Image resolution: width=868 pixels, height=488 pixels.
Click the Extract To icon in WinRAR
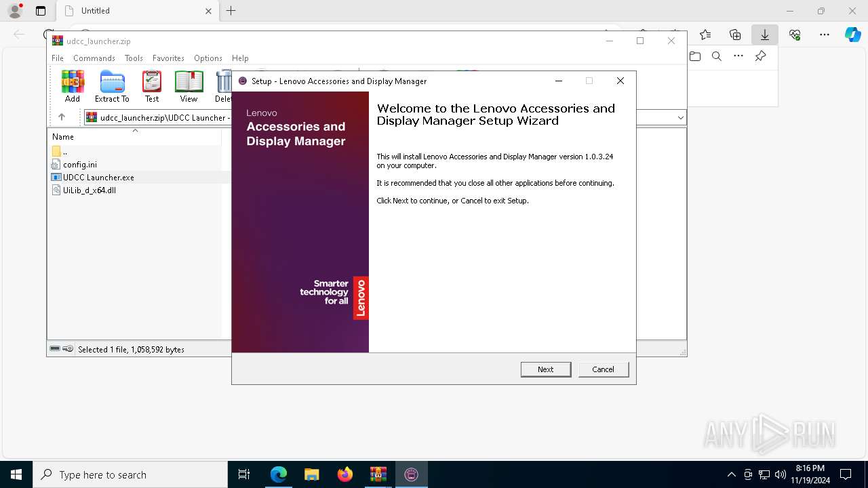point(112,86)
